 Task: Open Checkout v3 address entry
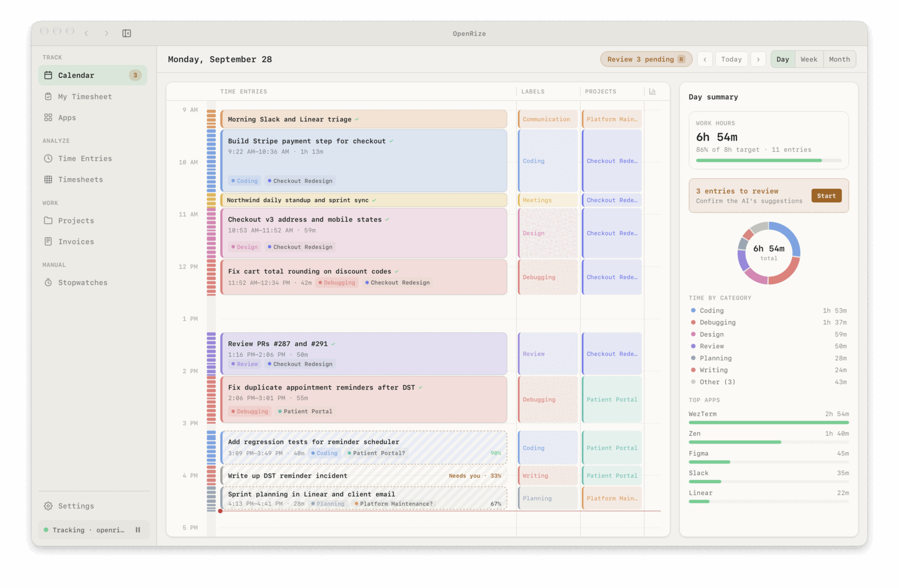click(364, 233)
